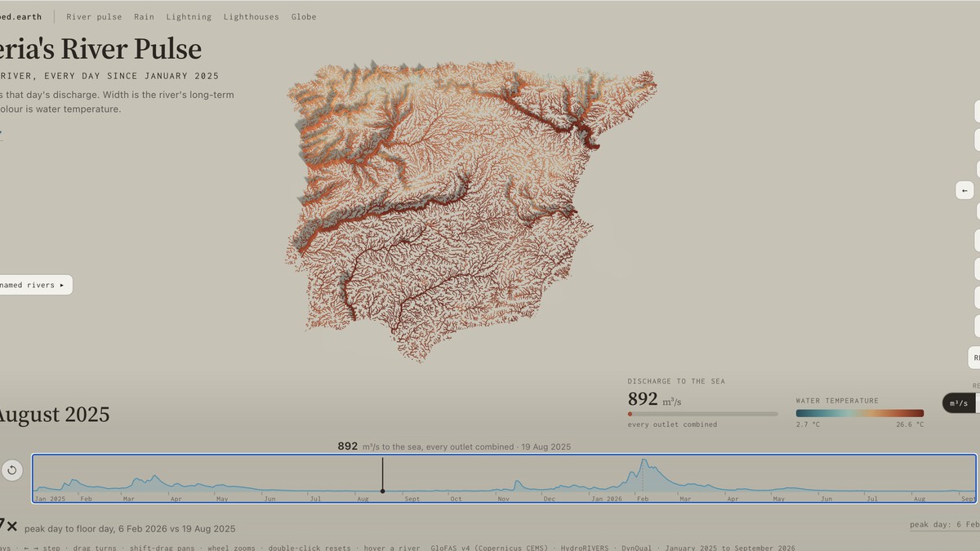Click the "HydroRIVERS" source text
The width and height of the screenshot is (980, 551).
[x=586, y=549]
